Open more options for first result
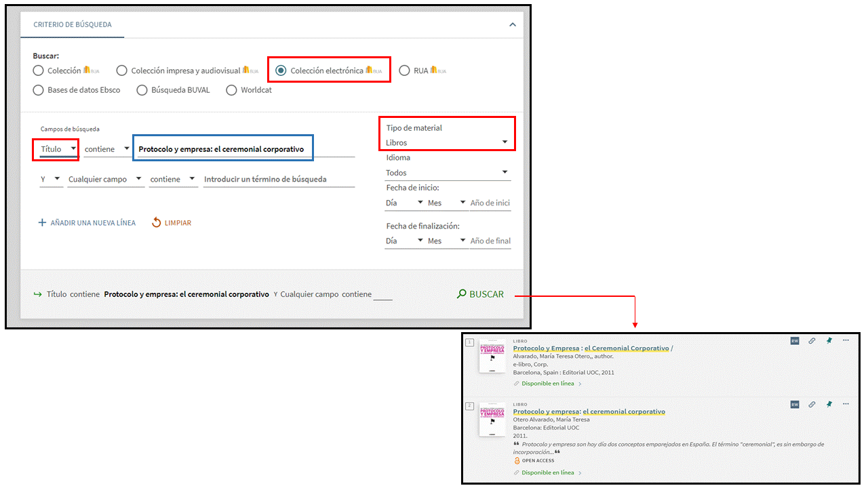This screenshot has height=488, width=868. [x=846, y=341]
